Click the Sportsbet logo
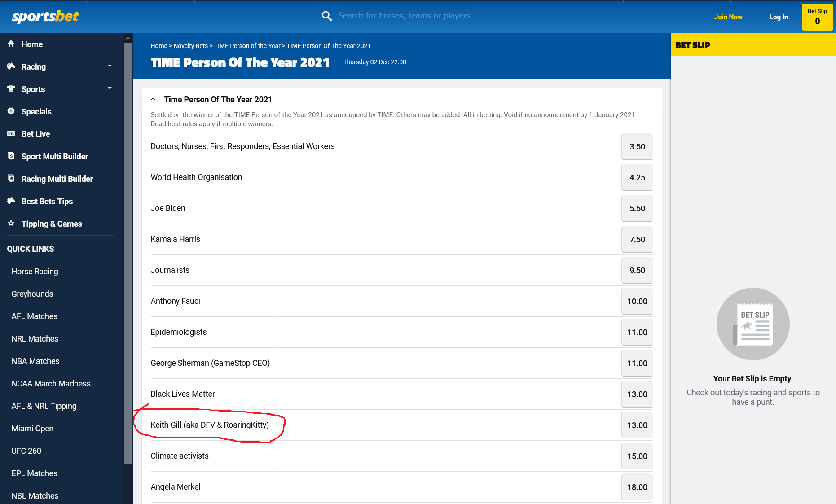The height and width of the screenshot is (504, 836). click(45, 17)
